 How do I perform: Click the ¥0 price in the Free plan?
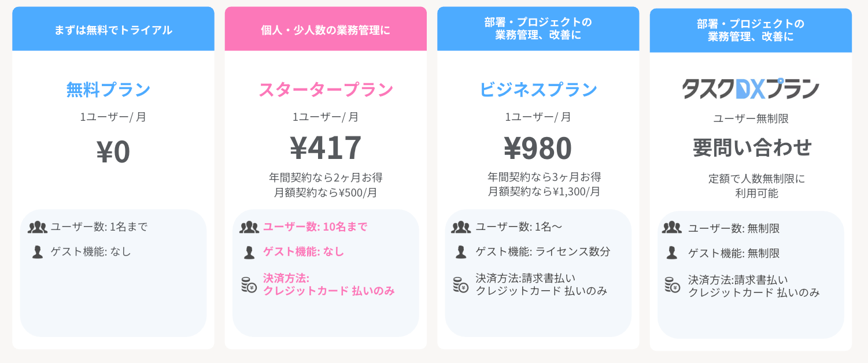(x=113, y=151)
